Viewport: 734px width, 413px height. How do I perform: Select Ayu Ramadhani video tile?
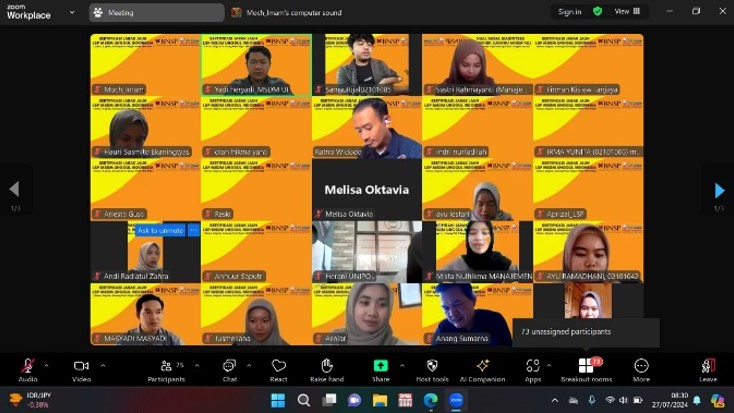point(588,252)
